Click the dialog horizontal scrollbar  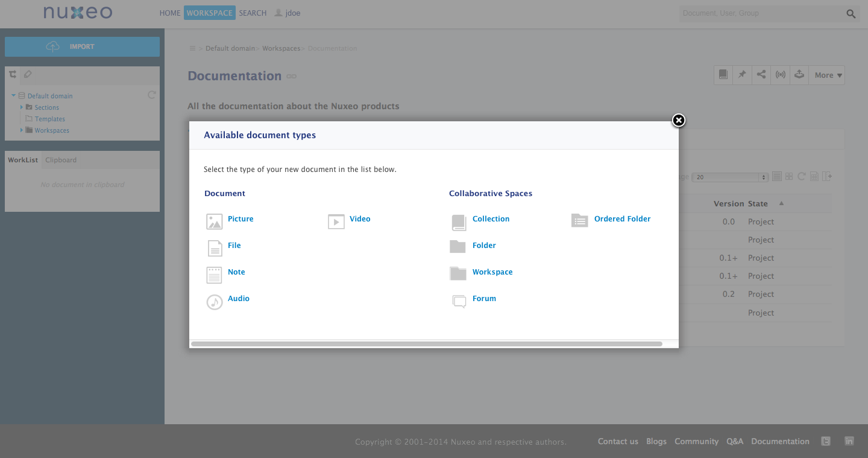(x=427, y=344)
